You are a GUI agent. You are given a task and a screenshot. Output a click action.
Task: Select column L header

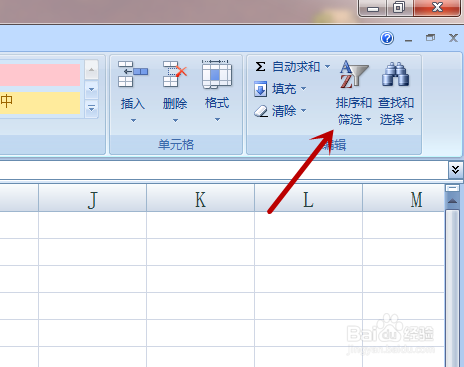pyautogui.click(x=308, y=198)
